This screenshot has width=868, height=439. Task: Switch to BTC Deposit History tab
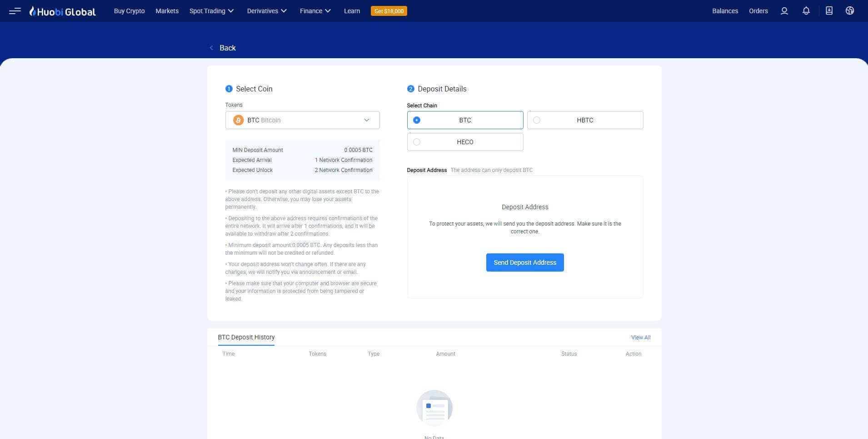coord(246,337)
